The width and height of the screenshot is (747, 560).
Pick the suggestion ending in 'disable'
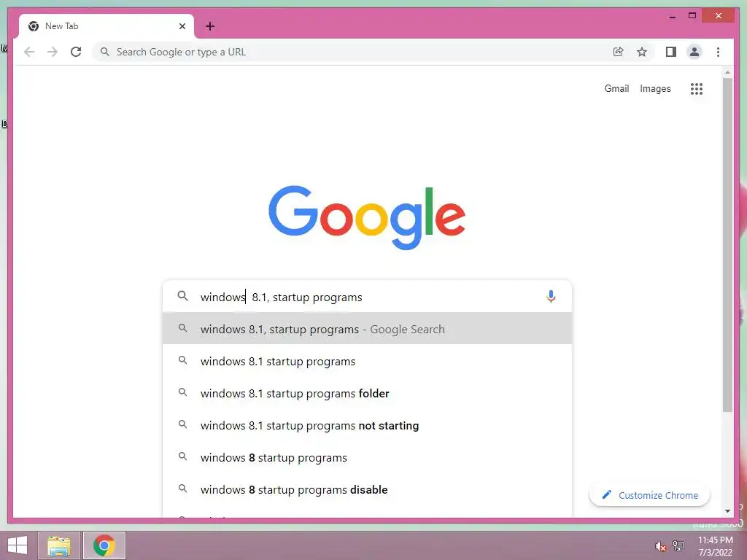[367, 489]
